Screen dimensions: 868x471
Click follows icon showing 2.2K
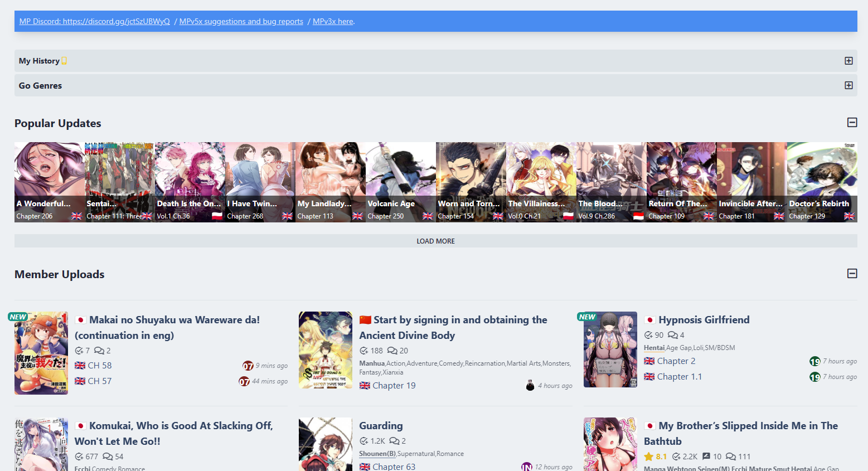click(676, 457)
